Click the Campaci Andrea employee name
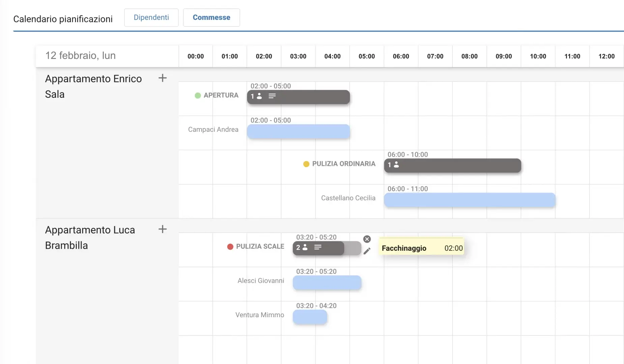Image resolution: width=624 pixels, height=364 pixels. click(x=213, y=130)
